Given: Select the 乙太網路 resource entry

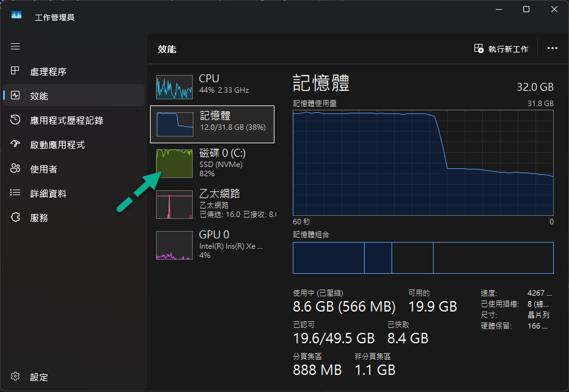Looking at the screenshot, I should click(x=212, y=204).
